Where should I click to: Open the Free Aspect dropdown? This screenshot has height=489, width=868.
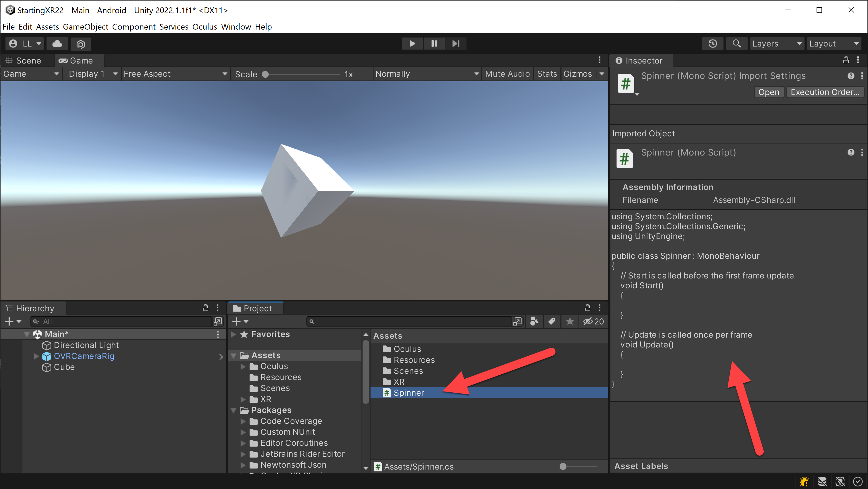(x=175, y=74)
